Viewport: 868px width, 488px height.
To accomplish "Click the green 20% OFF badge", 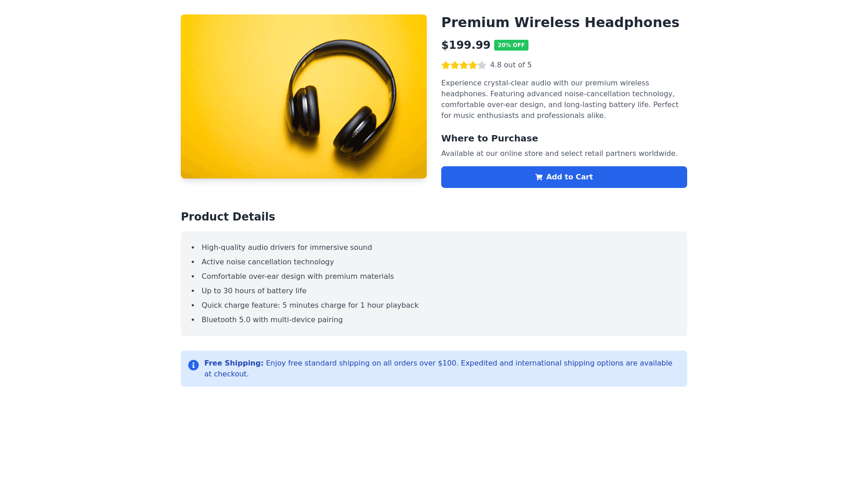I will (511, 45).
